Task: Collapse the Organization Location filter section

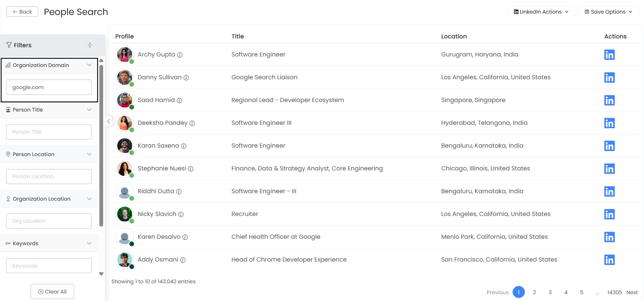Action: point(89,199)
